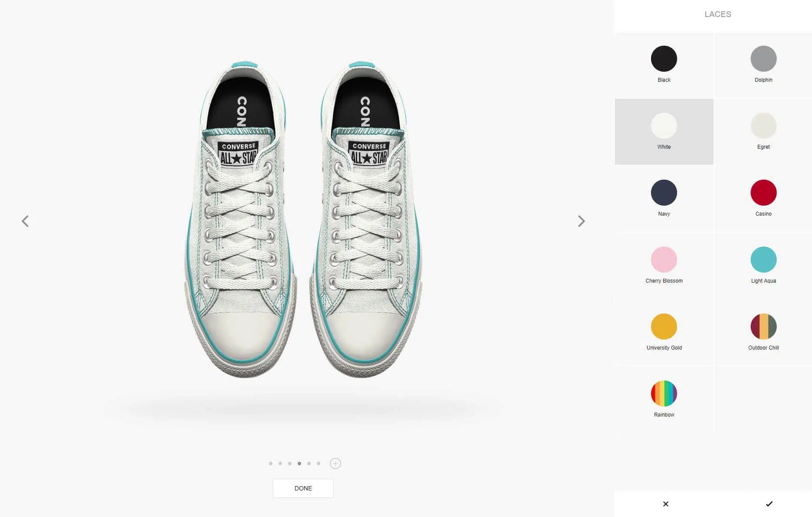Click the left arrow for the previous view
This screenshot has height=517, width=812.
pos(25,221)
